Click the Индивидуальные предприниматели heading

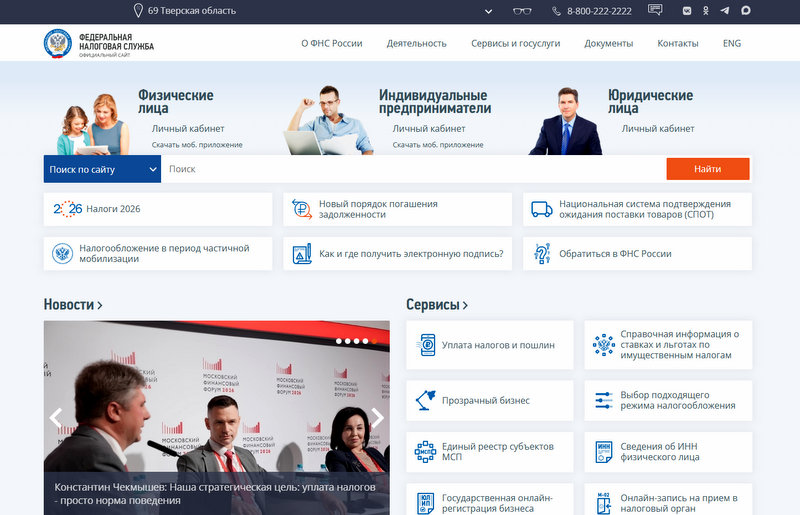[435, 102]
